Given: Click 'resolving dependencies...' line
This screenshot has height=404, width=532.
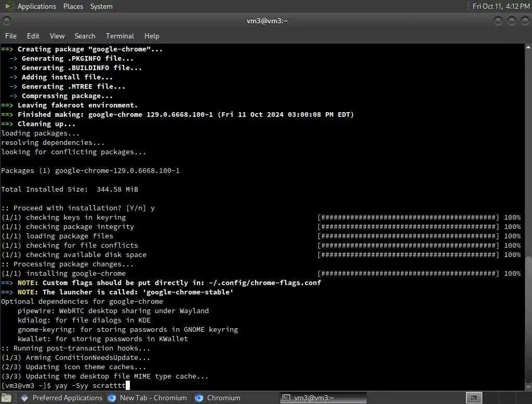Looking at the screenshot, I should 53,142.
